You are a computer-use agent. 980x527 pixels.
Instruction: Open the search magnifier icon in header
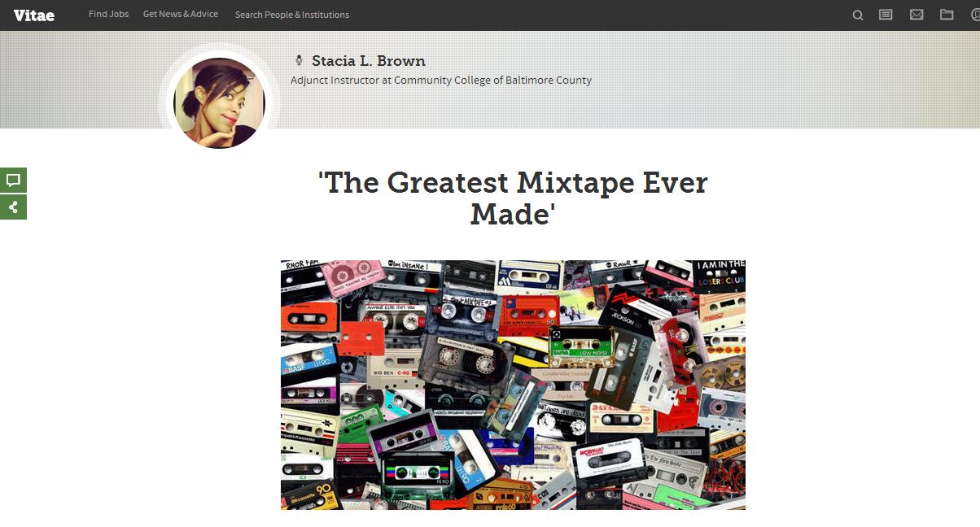click(857, 15)
